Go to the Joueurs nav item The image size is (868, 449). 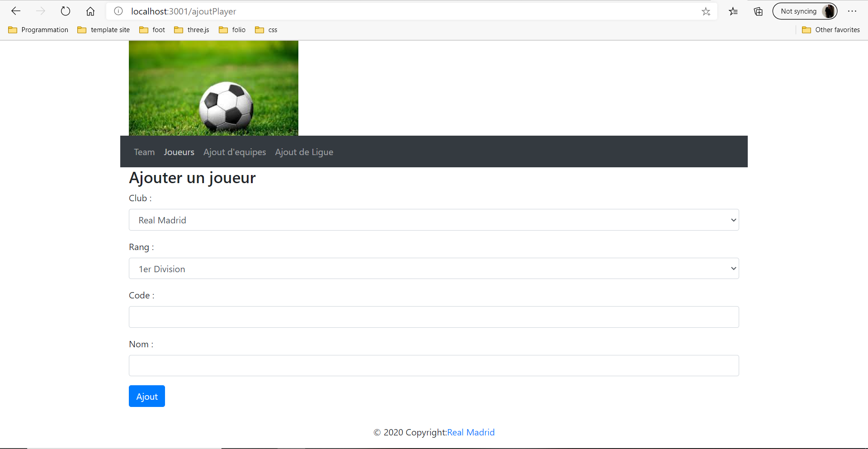tap(179, 152)
